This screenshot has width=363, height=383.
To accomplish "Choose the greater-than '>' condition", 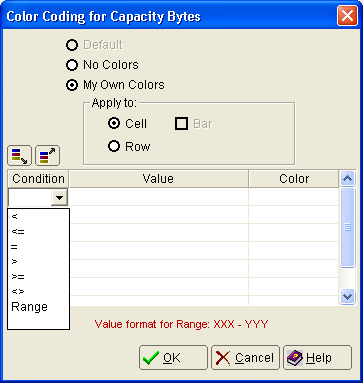I will click(x=38, y=262).
